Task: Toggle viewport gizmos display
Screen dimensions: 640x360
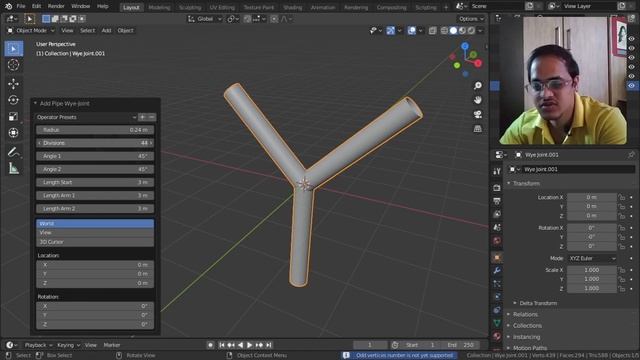Action: click(x=391, y=31)
